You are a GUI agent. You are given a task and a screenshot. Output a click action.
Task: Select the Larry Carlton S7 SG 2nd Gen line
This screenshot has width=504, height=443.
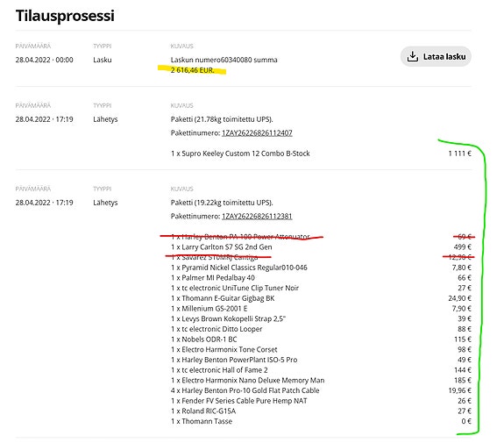[x=222, y=247]
